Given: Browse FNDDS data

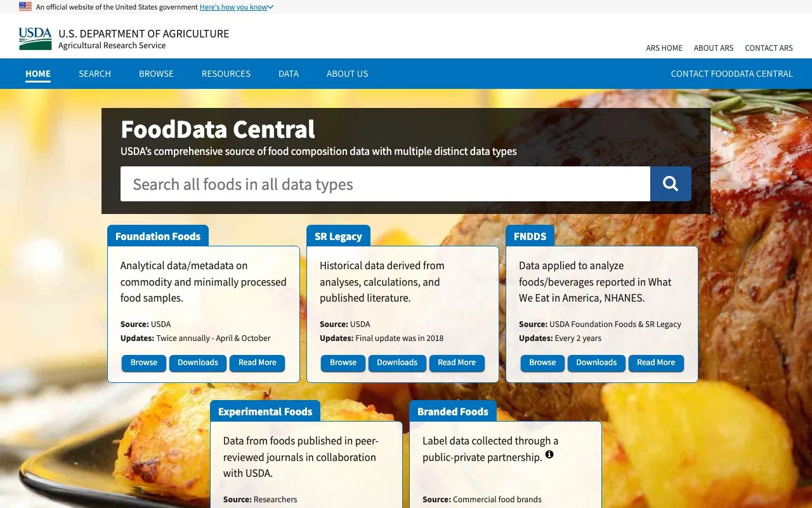Looking at the screenshot, I should [x=542, y=363].
